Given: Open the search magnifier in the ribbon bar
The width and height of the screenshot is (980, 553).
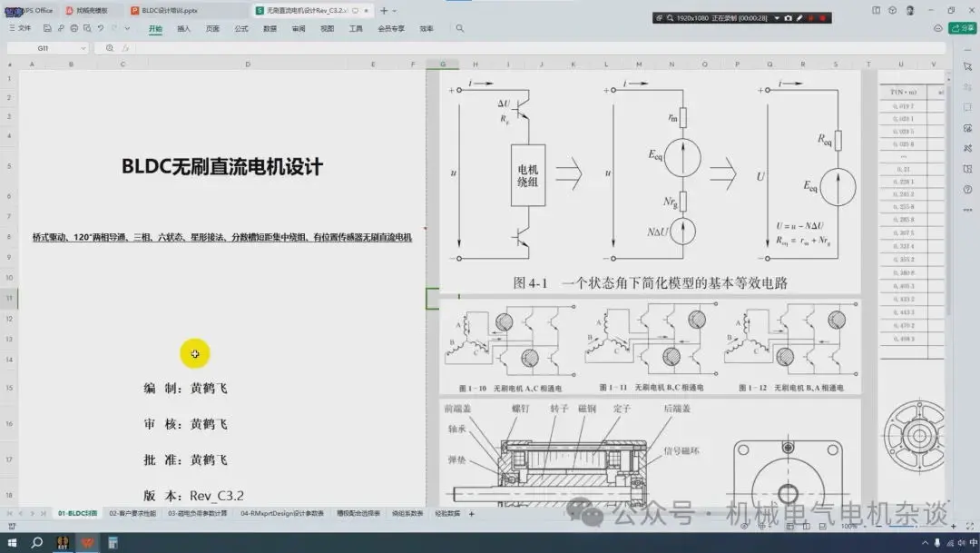Looking at the screenshot, I should point(460,28).
